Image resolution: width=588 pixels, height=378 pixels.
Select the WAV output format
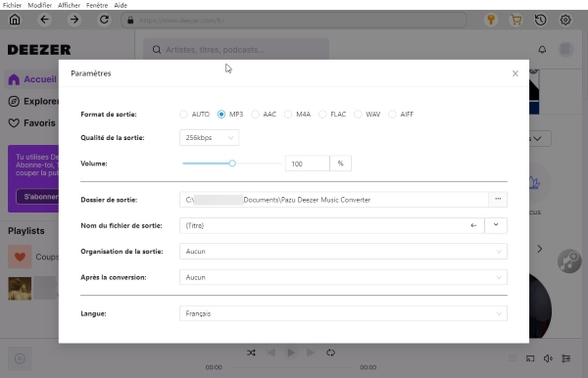(358, 115)
